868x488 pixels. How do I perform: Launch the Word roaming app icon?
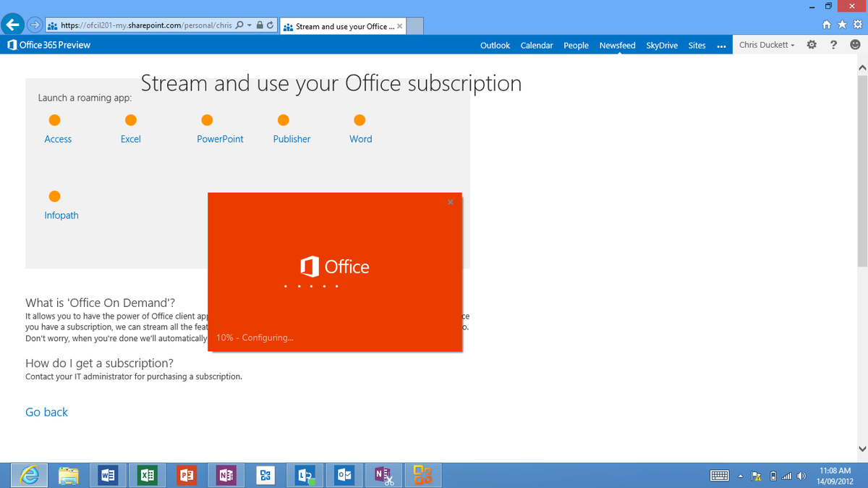click(x=359, y=120)
